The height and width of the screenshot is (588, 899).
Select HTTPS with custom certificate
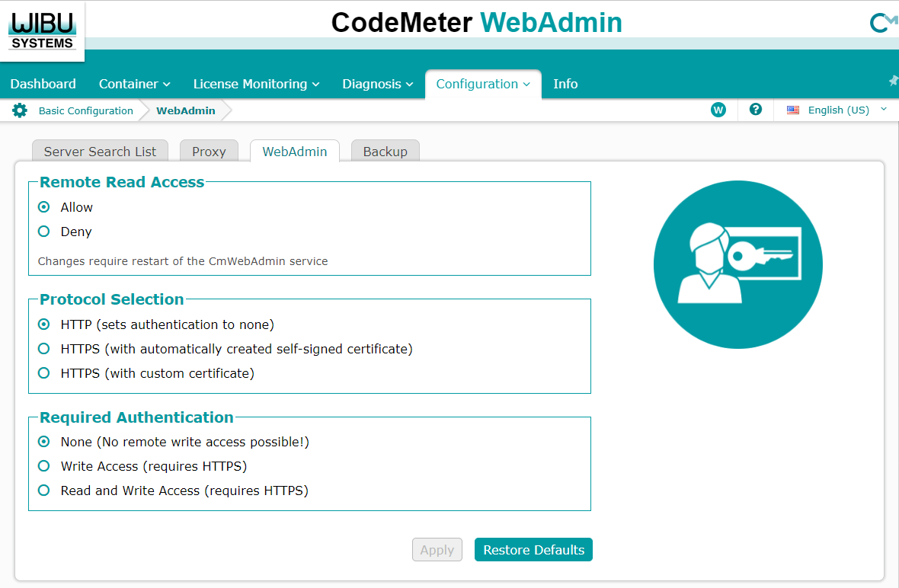click(44, 373)
